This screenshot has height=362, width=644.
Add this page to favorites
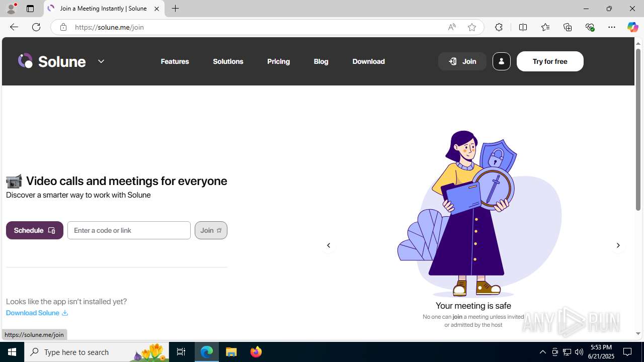click(472, 27)
